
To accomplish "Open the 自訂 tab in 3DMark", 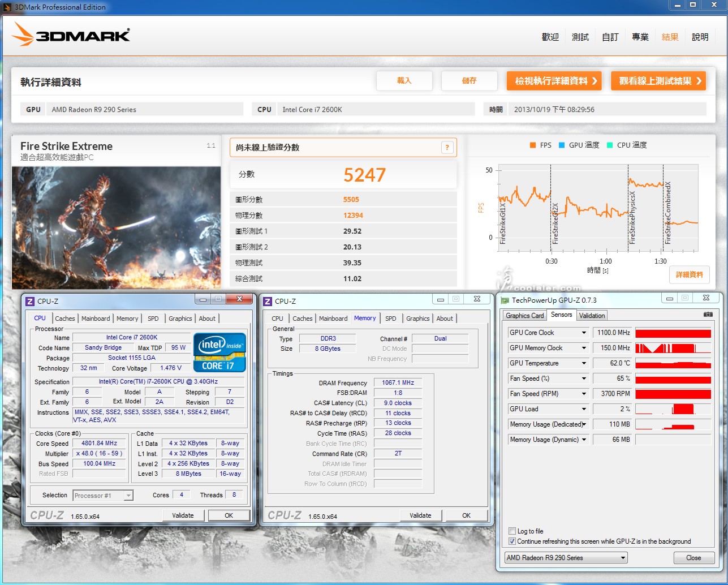I will point(610,37).
